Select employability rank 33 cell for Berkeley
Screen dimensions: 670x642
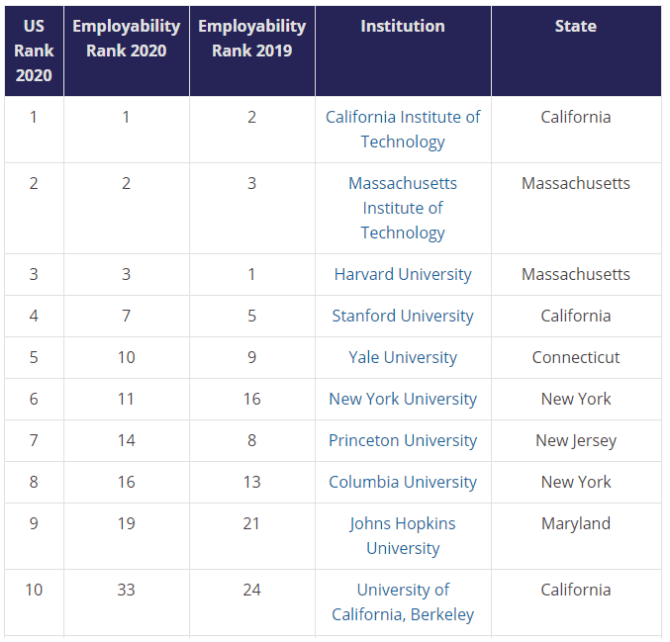pos(126,589)
